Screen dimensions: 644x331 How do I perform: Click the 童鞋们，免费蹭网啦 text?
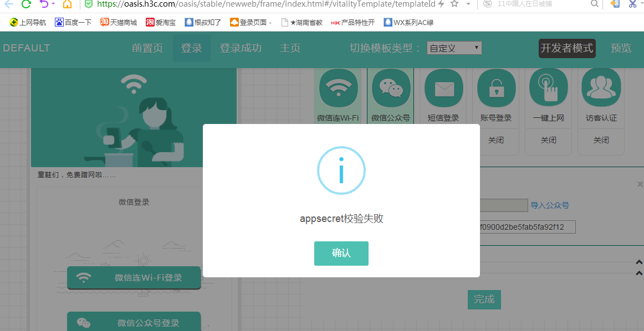click(77, 175)
